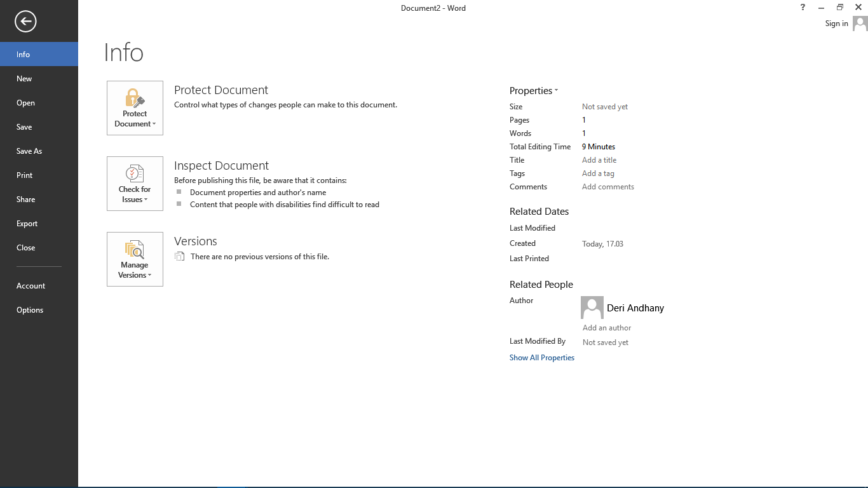Screen dimensions: 868x488
Task: Click 'Document properties and author's name' text
Action: point(258,193)
